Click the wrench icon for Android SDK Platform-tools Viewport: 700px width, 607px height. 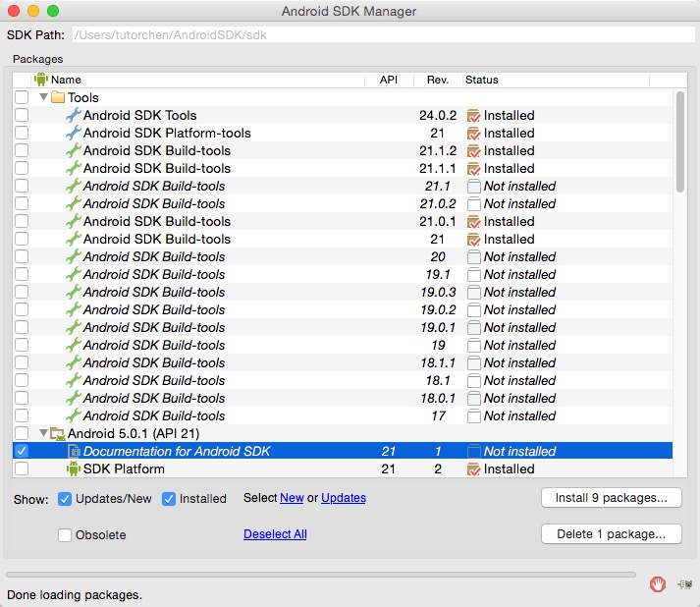coord(74,134)
